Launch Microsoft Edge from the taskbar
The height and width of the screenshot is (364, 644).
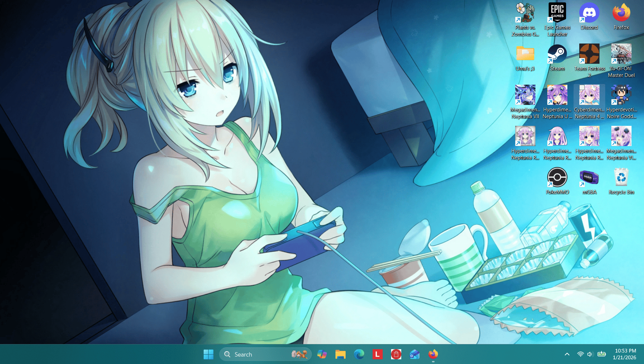(x=359, y=354)
